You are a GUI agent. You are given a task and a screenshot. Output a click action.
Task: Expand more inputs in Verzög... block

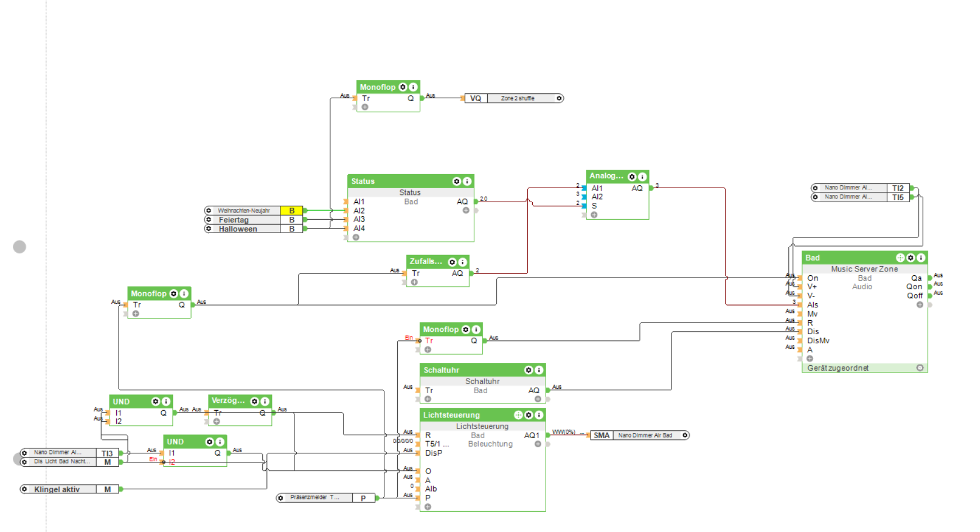[216, 421]
